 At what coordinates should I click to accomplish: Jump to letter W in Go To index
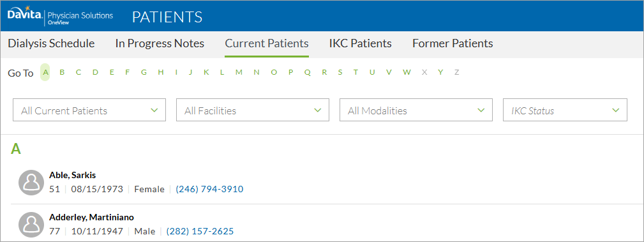coord(407,72)
